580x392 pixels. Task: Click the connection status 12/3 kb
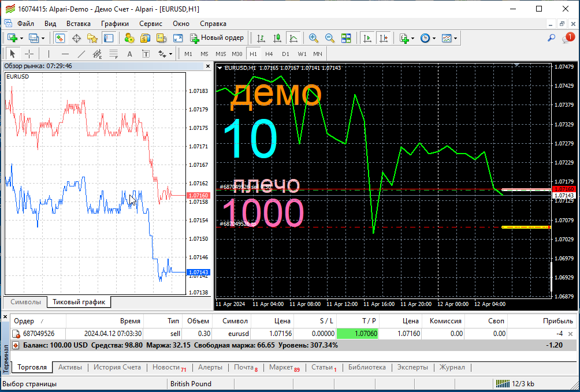[x=515, y=384]
